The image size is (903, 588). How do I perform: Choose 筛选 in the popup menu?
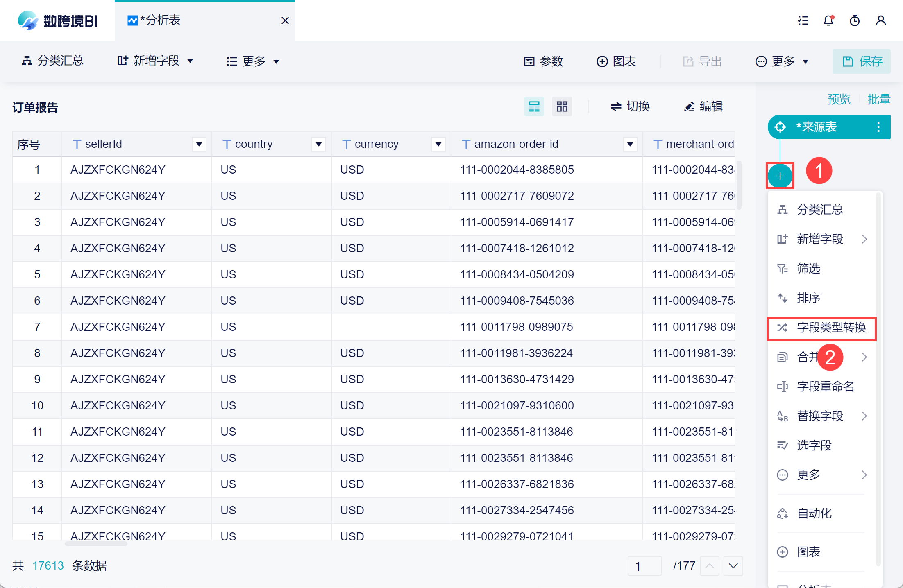(x=808, y=269)
